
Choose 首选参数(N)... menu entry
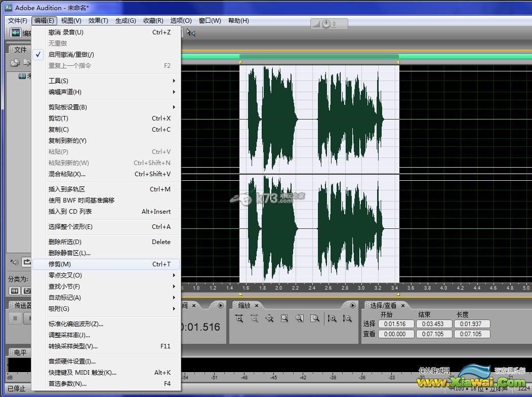pos(106,384)
